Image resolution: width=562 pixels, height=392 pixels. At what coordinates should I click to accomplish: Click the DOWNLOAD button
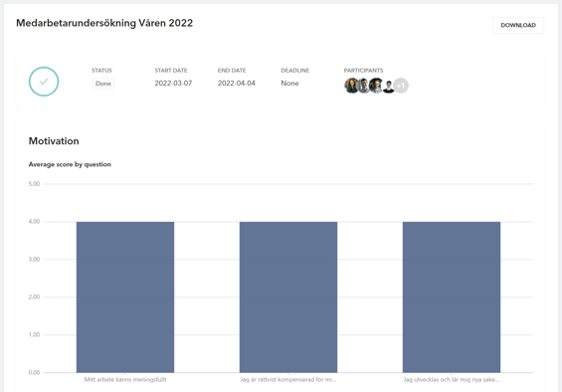coord(518,25)
